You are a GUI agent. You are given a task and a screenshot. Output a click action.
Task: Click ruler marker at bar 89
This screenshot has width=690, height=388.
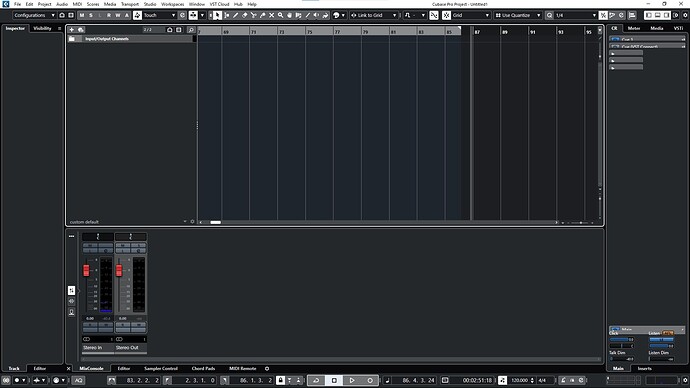coord(505,32)
